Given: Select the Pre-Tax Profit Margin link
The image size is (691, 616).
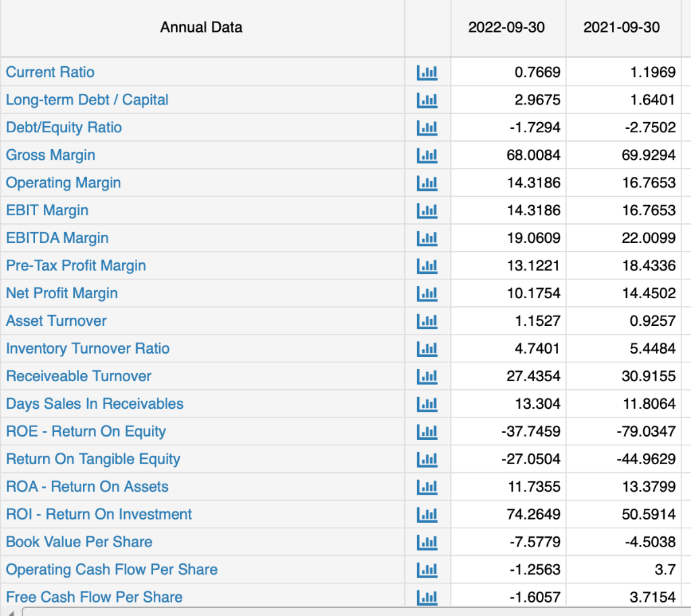Looking at the screenshot, I should tap(76, 265).
